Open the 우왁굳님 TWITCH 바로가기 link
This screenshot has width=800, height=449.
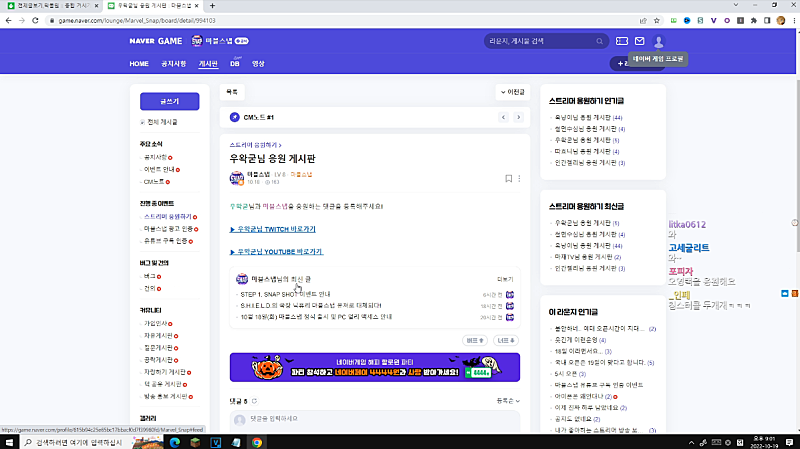click(275, 229)
